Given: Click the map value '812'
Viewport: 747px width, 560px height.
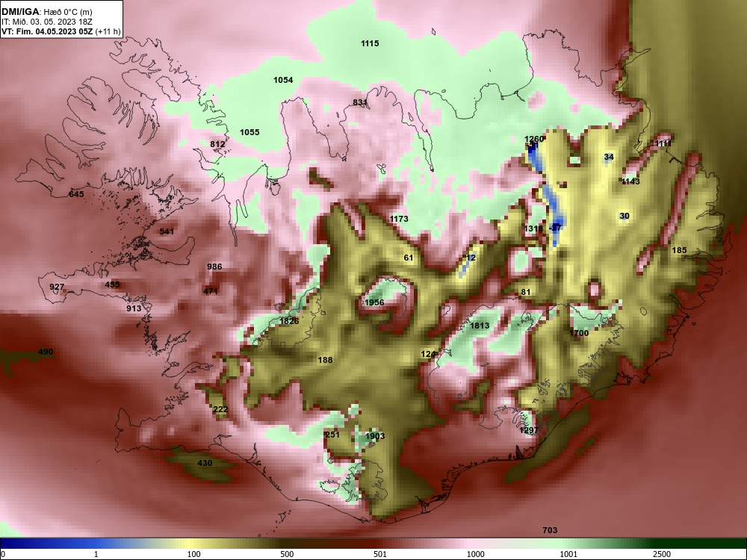Looking at the screenshot, I should (217, 144).
